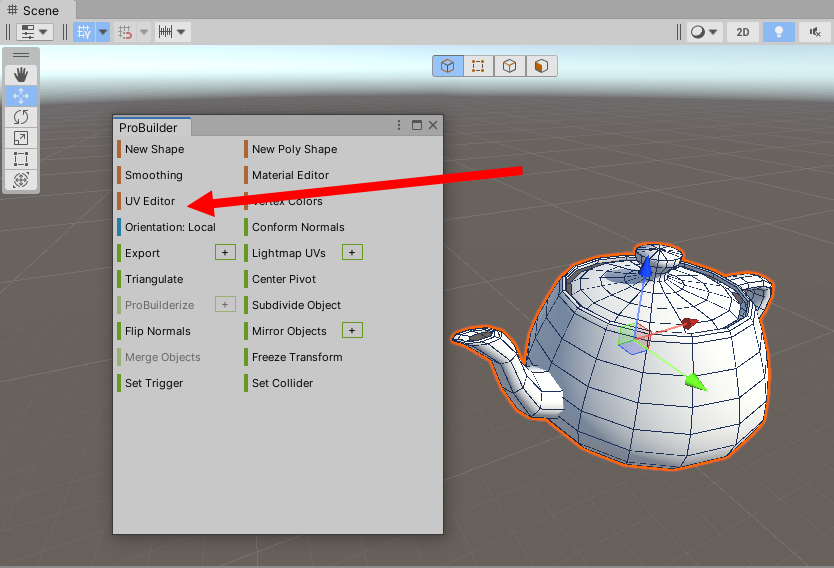Click Lightmap UVs action
The image size is (834, 568).
[x=289, y=254]
